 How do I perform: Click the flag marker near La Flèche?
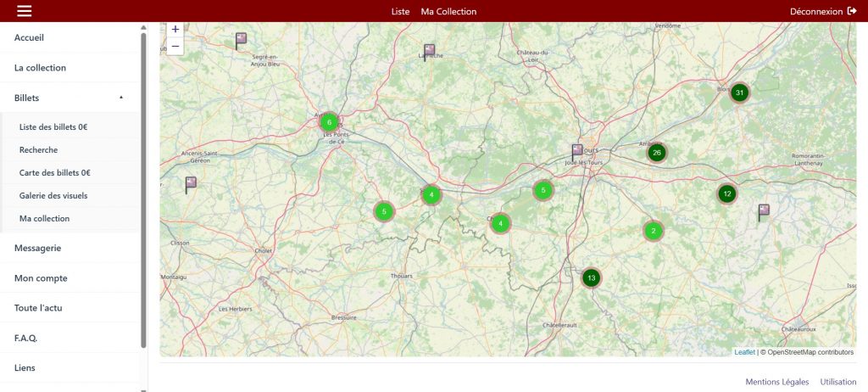[x=429, y=51]
